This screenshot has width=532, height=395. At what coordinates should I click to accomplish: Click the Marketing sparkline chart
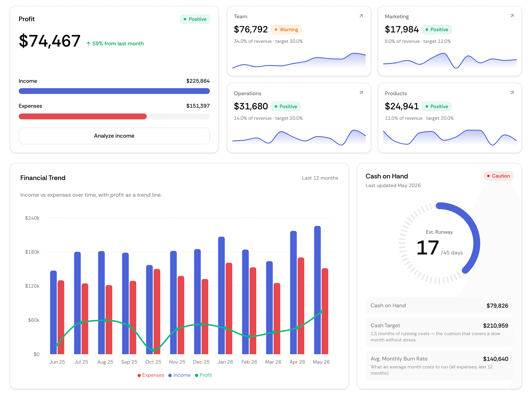(450, 61)
